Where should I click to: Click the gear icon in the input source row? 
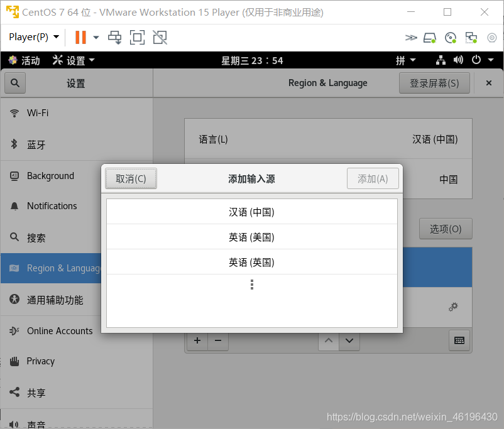click(x=453, y=307)
